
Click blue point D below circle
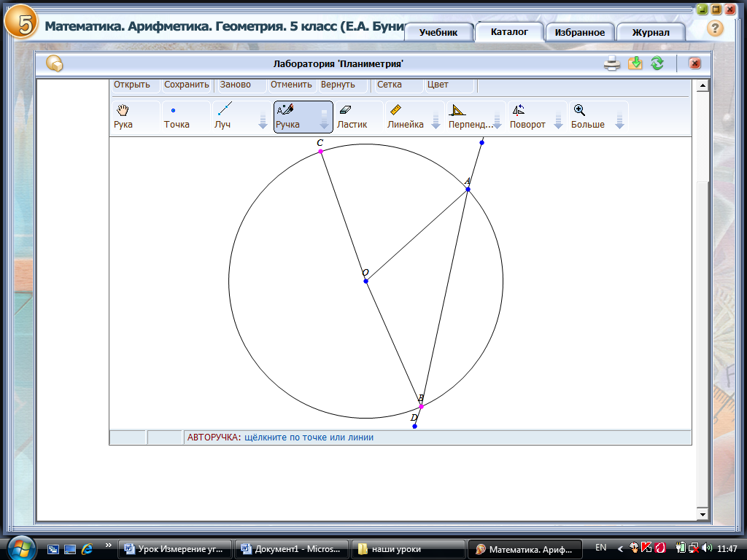tap(414, 426)
